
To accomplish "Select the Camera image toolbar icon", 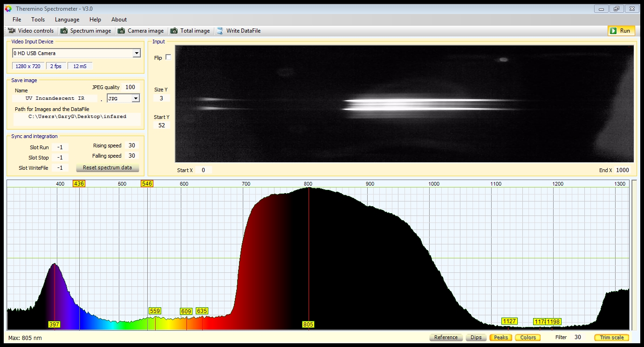I will tap(121, 31).
